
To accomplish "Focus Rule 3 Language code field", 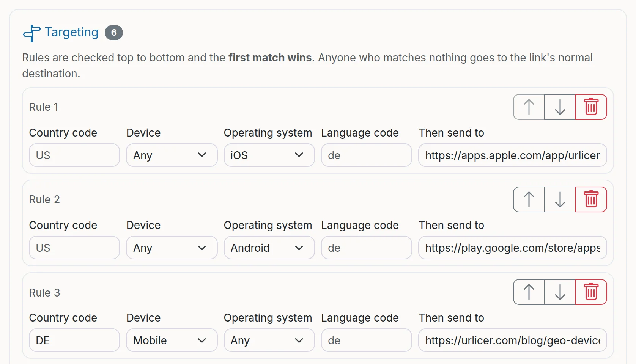I will (x=367, y=340).
